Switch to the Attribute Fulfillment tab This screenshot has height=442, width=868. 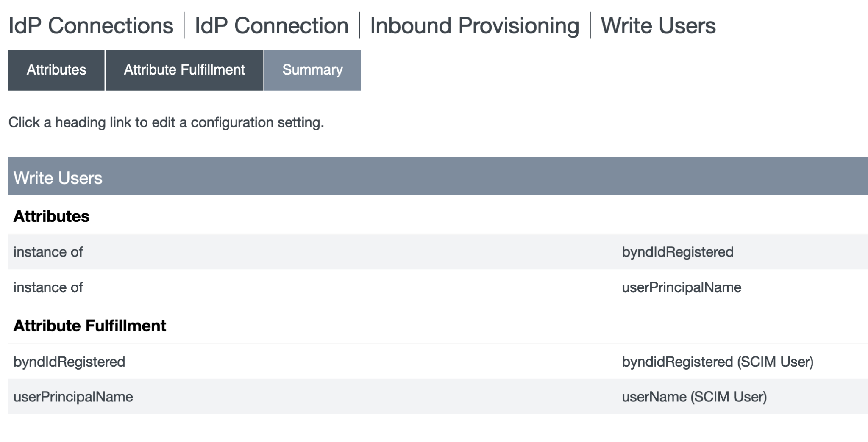184,70
